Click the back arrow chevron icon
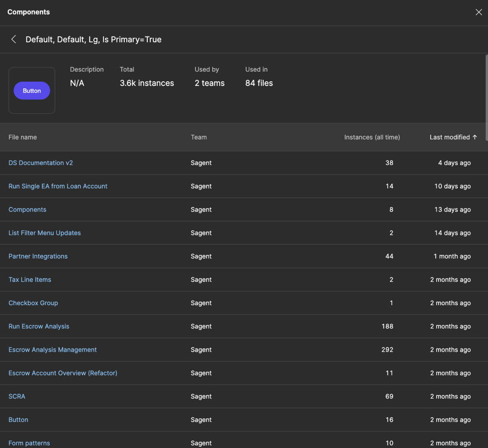Image resolution: width=488 pixels, height=448 pixels. 14,39
